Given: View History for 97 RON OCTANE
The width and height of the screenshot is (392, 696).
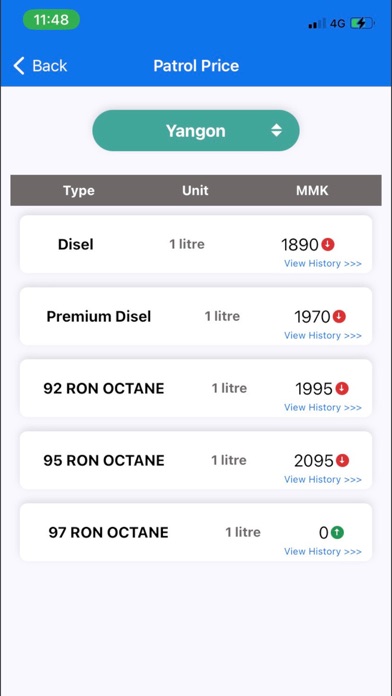Looking at the screenshot, I should (x=323, y=551).
